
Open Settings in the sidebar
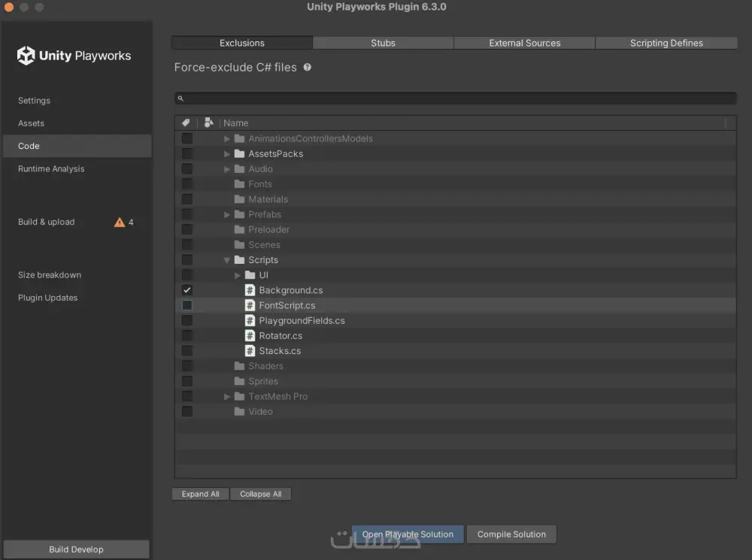click(77, 100)
